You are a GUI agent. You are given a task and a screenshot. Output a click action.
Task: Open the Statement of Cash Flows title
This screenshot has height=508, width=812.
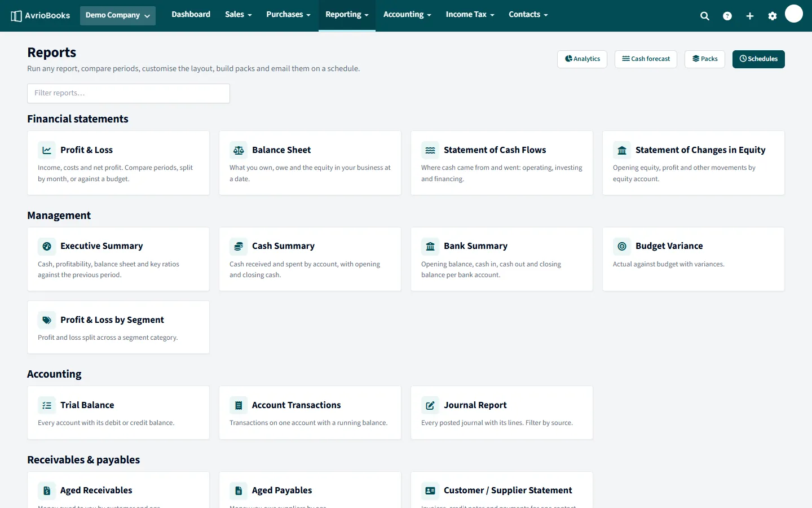pyautogui.click(x=495, y=150)
